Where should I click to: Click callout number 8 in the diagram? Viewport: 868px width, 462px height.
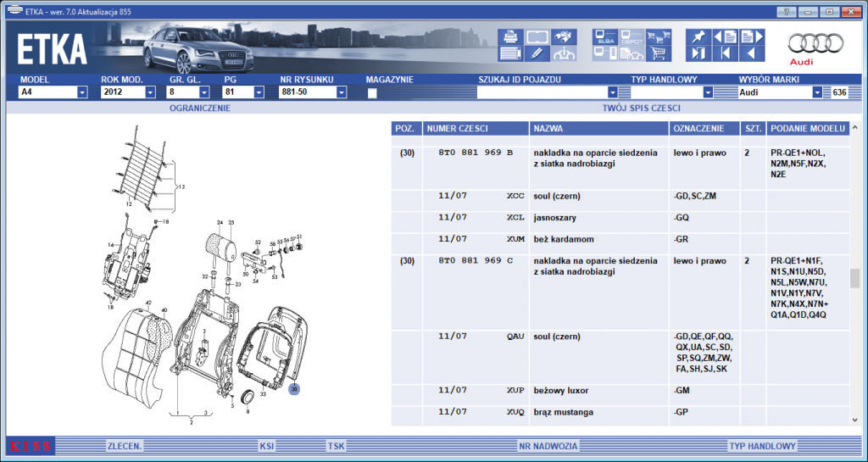coord(248,412)
